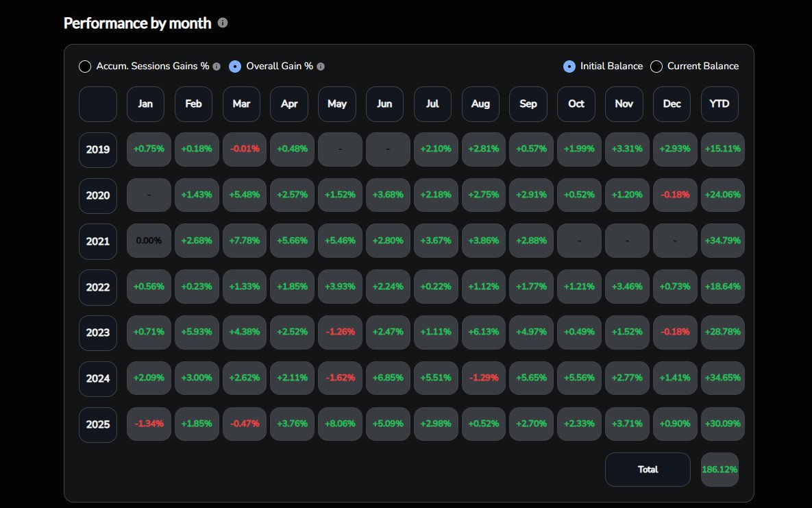The image size is (812, 508).
Task: Click the +3.31% cell for November 2019
Action: tap(627, 149)
